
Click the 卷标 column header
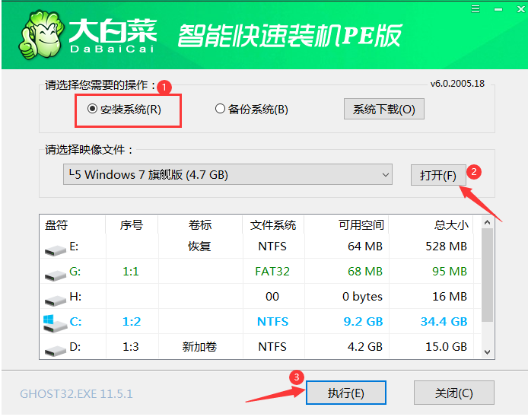pos(199,225)
